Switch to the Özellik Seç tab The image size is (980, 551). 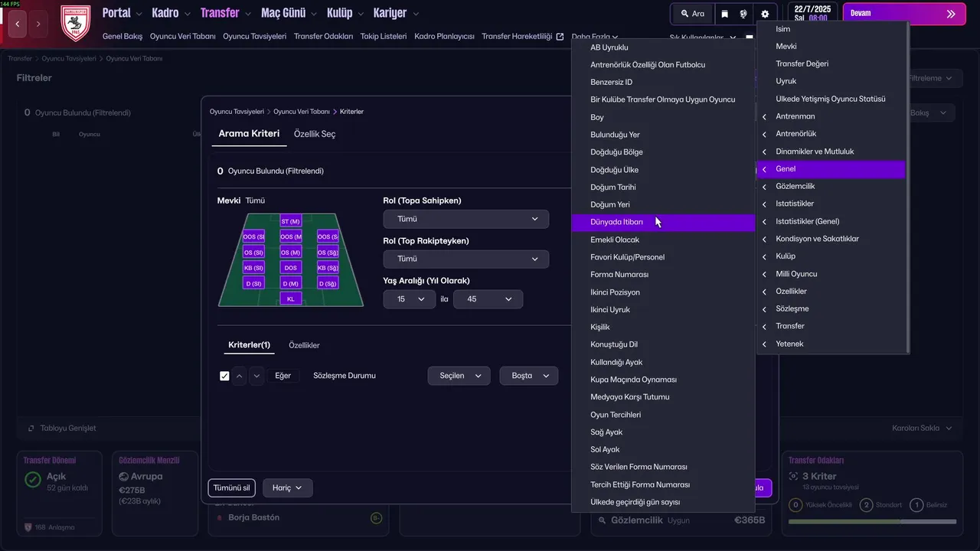point(315,134)
